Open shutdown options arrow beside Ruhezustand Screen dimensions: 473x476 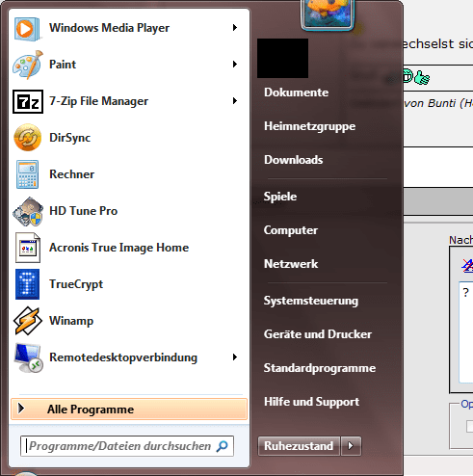click(351, 446)
